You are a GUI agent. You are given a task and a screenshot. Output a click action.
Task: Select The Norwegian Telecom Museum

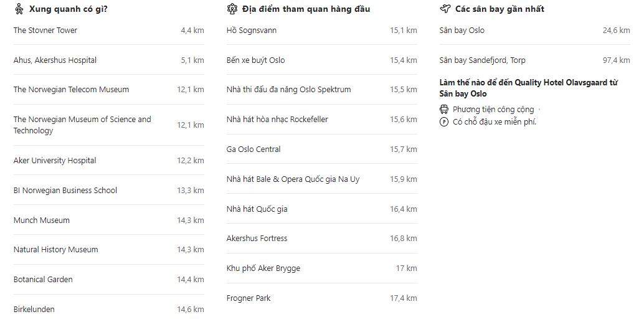click(x=109, y=89)
